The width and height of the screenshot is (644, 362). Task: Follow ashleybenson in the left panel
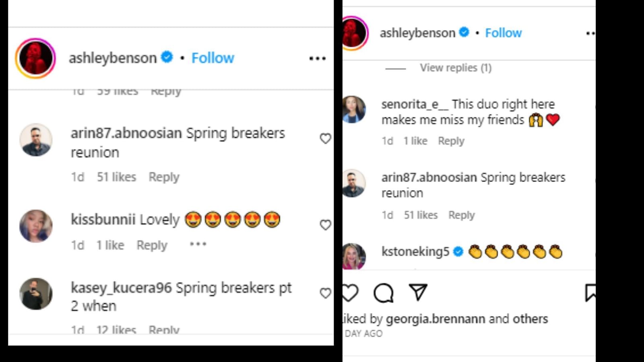(x=213, y=58)
